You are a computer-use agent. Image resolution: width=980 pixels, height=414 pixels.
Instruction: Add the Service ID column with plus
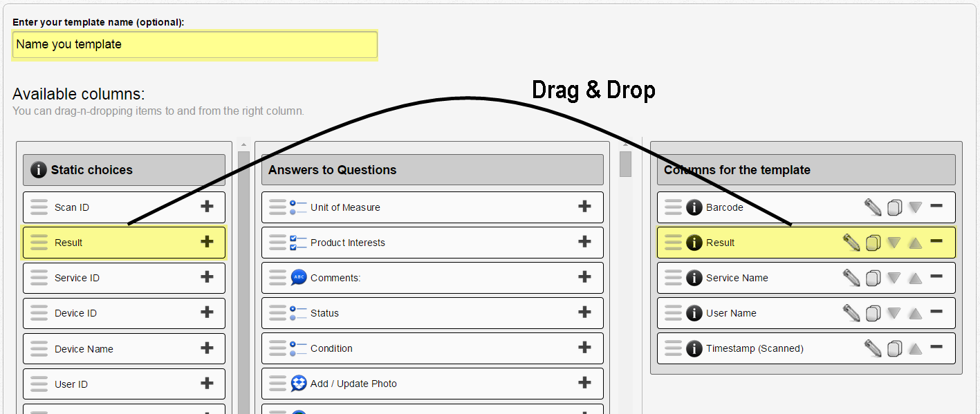[x=207, y=276]
